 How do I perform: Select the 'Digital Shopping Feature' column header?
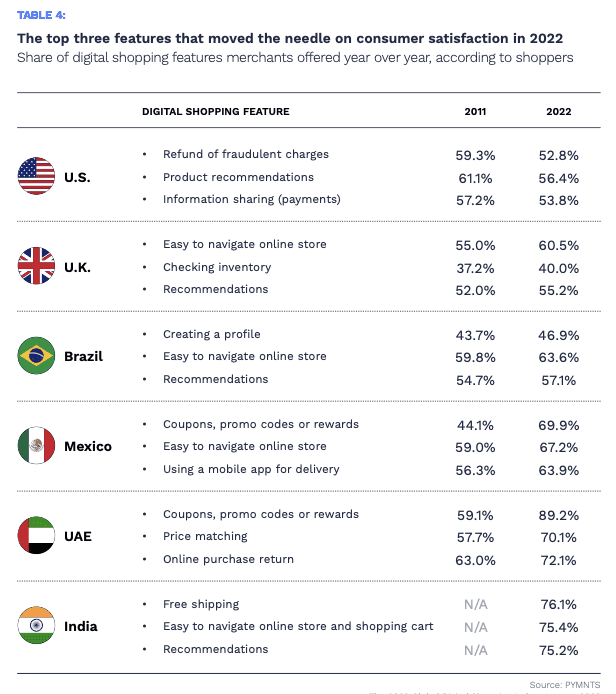(x=215, y=112)
